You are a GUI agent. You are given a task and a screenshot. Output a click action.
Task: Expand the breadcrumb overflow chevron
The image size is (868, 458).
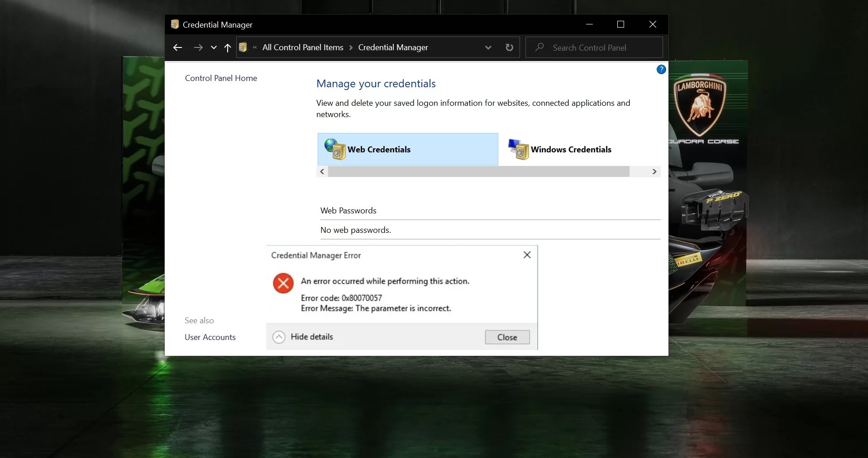255,47
